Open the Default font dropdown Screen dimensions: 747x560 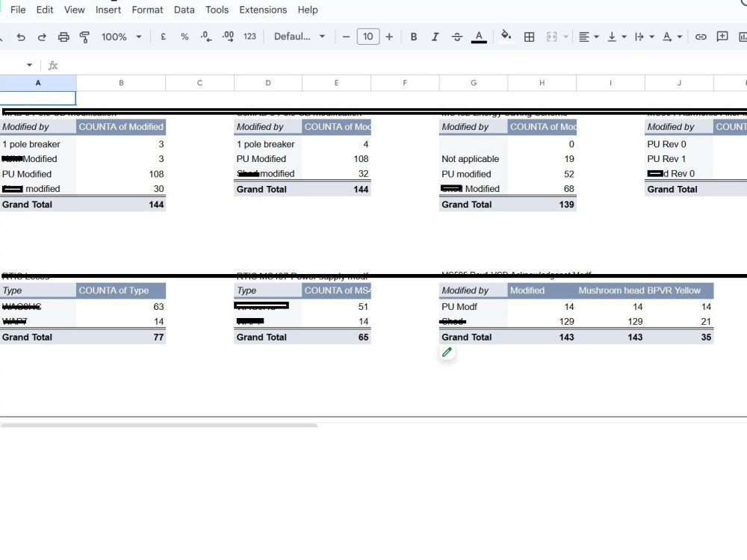(x=300, y=37)
